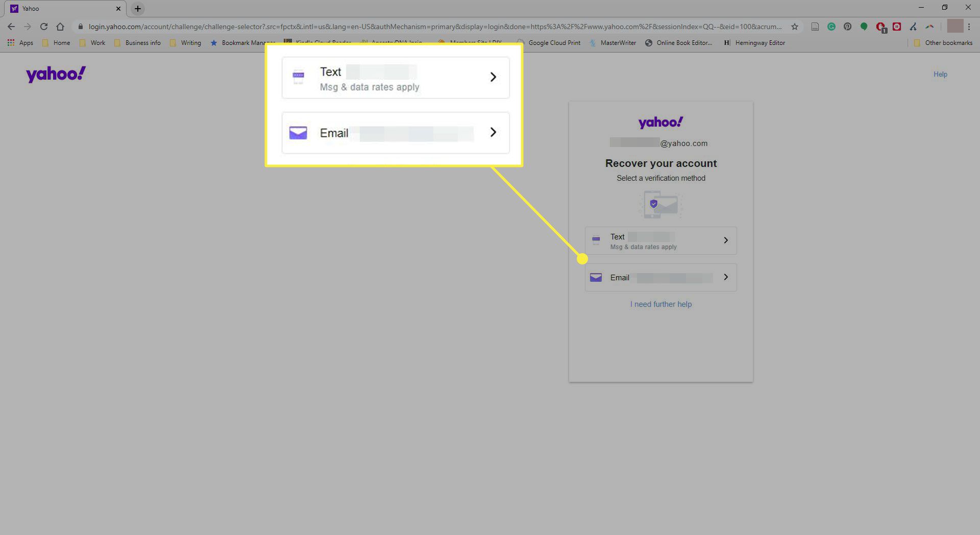Open the Hemingway Editor bookmark
The image size is (980, 535).
pyautogui.click(x=754, y=43)
